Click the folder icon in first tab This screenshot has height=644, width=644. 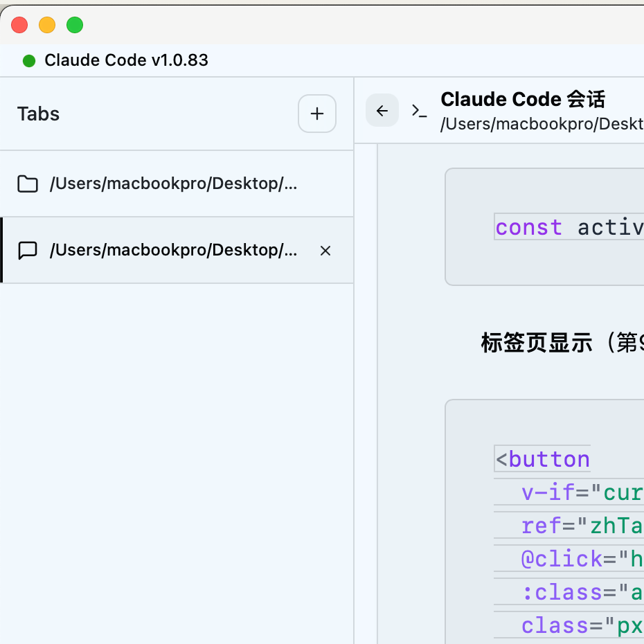point(28,184)
